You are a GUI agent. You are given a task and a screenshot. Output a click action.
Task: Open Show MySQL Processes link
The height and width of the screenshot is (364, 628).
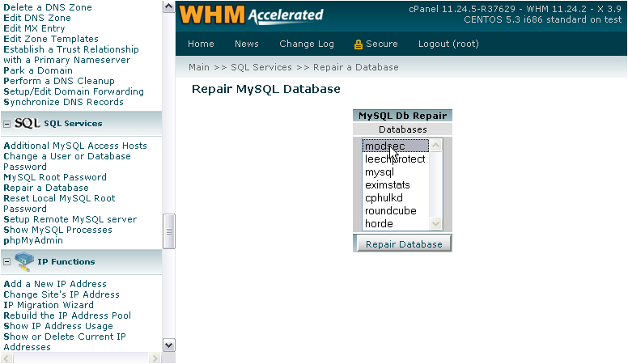click(x=57, y=230)
